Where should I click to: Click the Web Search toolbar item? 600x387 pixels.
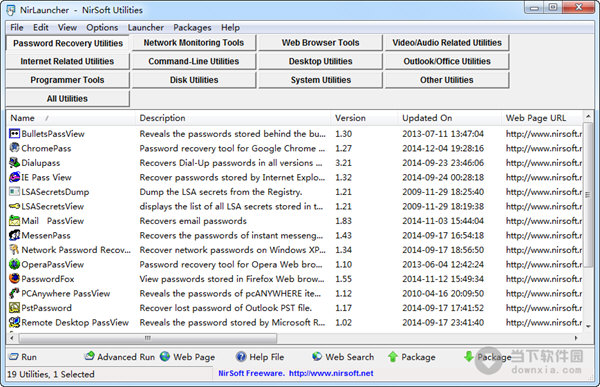(343, 357)
